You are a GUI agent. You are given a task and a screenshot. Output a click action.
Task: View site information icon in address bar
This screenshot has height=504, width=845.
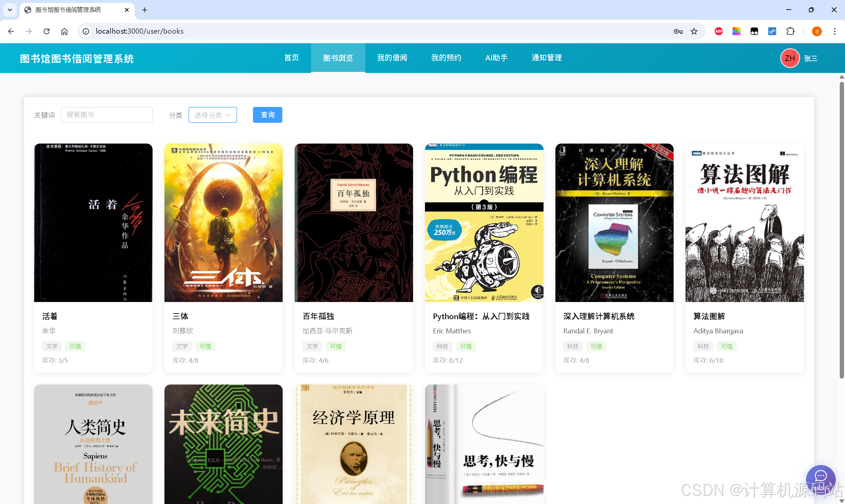click(86, 31)
